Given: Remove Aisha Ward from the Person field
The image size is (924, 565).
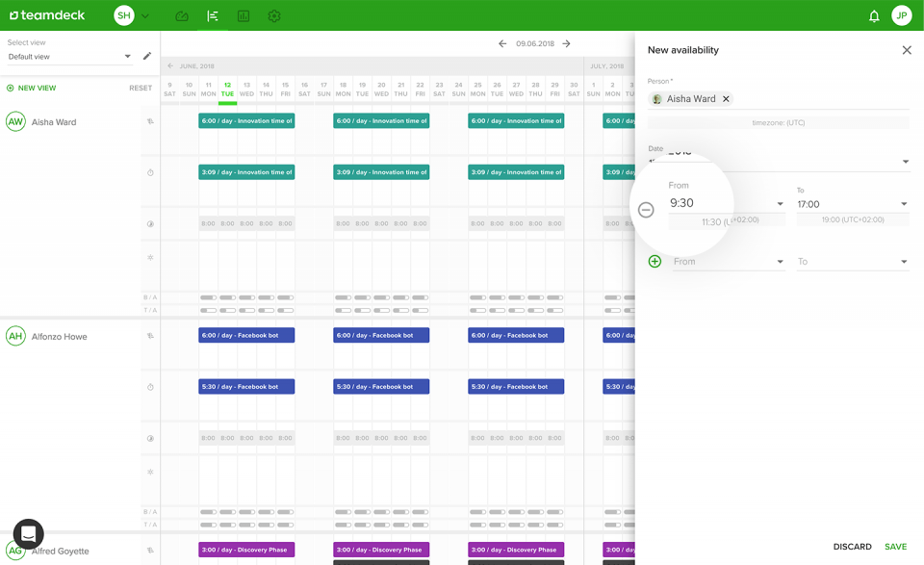Looking at the screenshot, I should tap(726, 99).
